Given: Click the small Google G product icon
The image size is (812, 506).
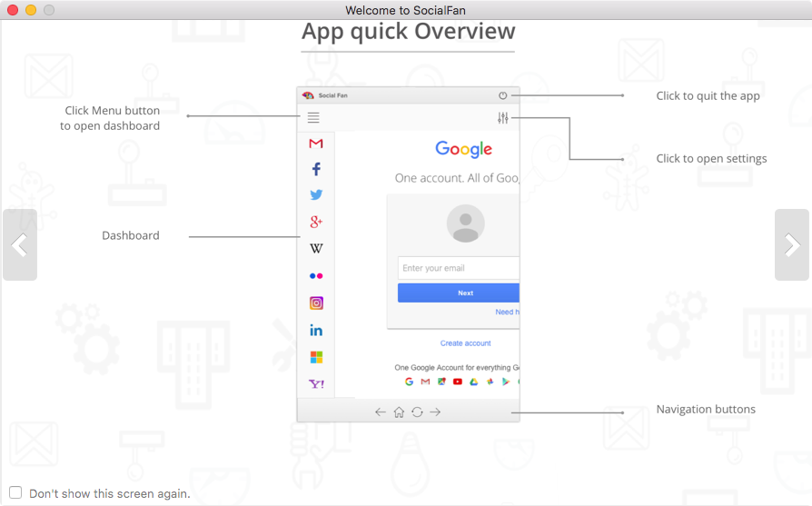Looking at the screenshot, I should coord(409,382).
